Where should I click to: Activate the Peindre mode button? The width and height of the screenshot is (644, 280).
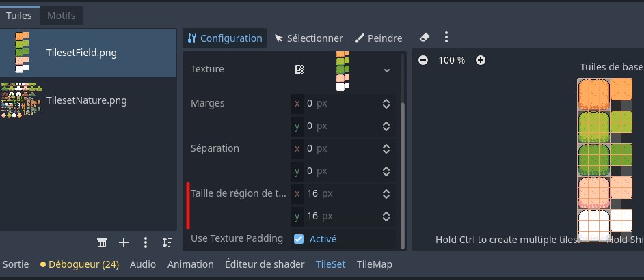point(378,38)
